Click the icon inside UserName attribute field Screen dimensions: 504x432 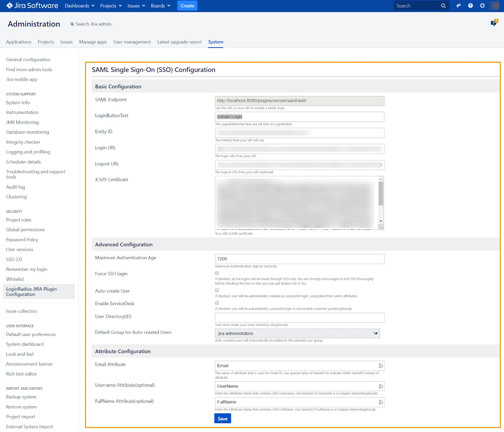[x=381, y=386]
